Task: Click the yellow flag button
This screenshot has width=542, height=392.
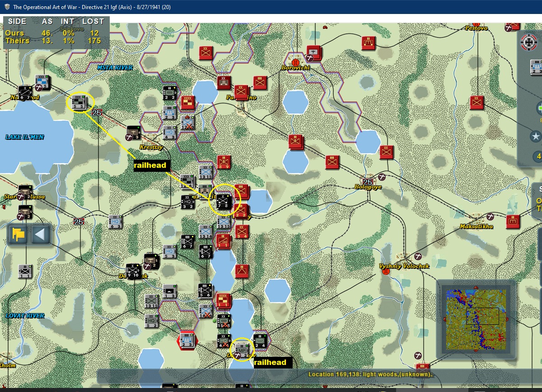Action: [x=19, y=235]
